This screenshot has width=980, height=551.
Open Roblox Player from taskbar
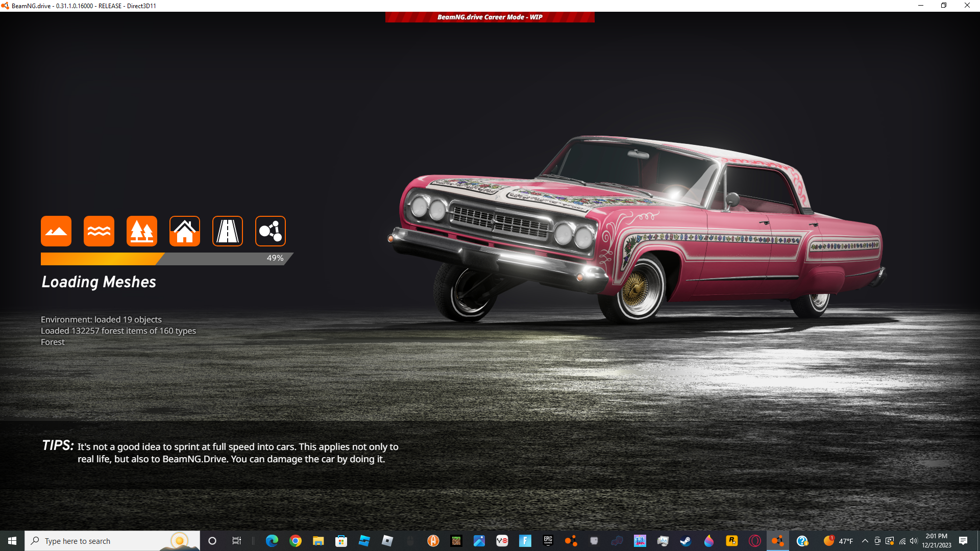click(387, 541)
